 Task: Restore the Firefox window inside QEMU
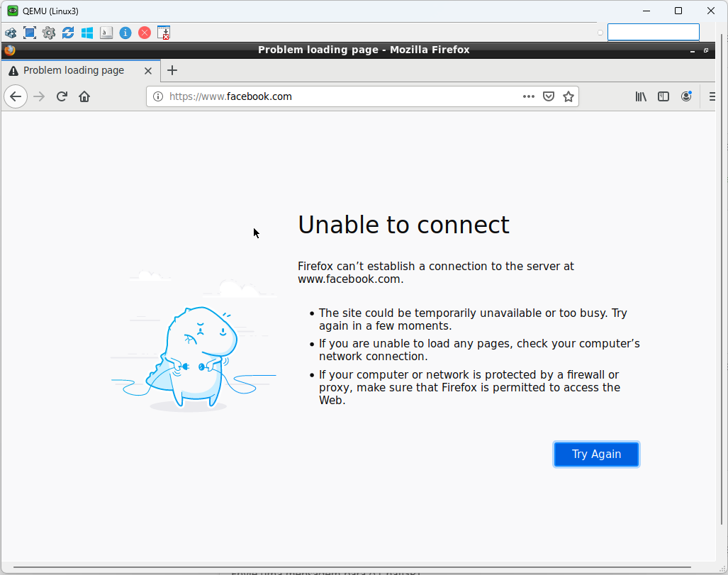pos(706,50)
